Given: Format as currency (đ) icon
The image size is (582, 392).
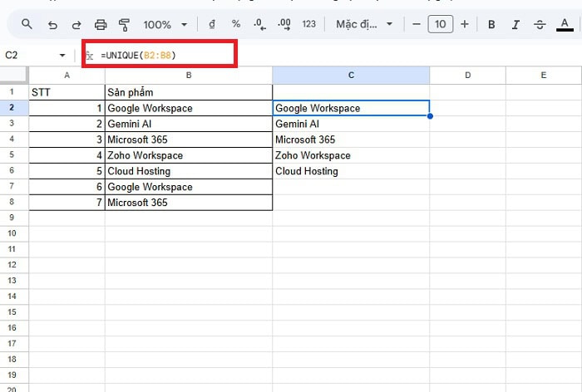Looking at the screenshot, I should pyautogui.click(x=212, y=24).
